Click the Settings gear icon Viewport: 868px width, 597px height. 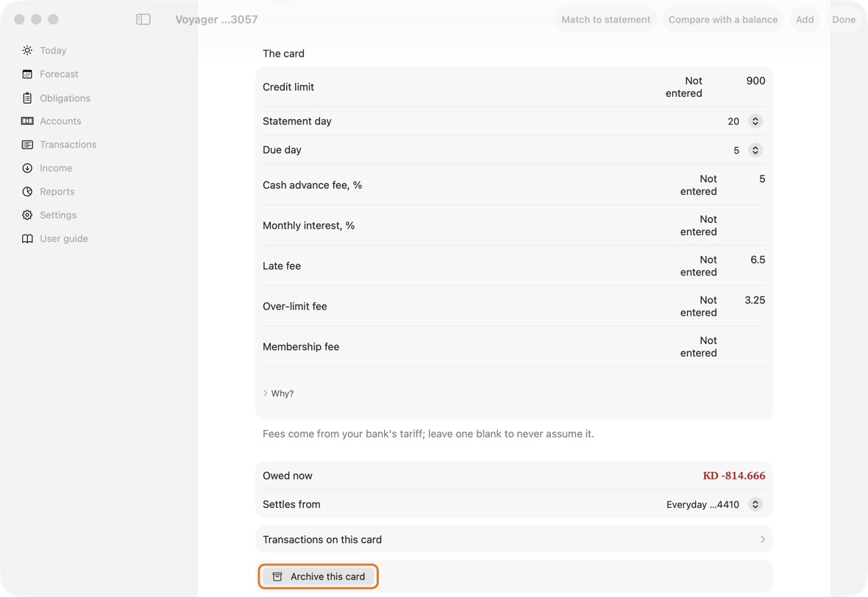tap(27, 215)
